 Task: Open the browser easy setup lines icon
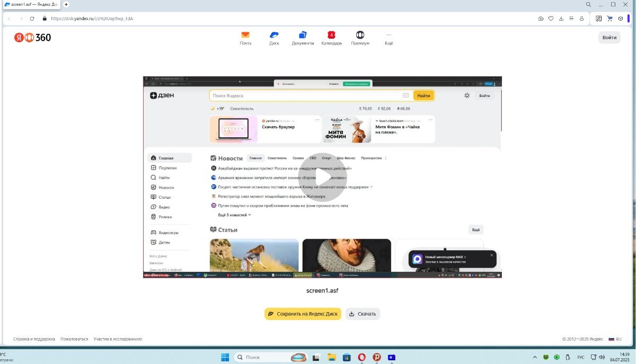tap(571, 19)
